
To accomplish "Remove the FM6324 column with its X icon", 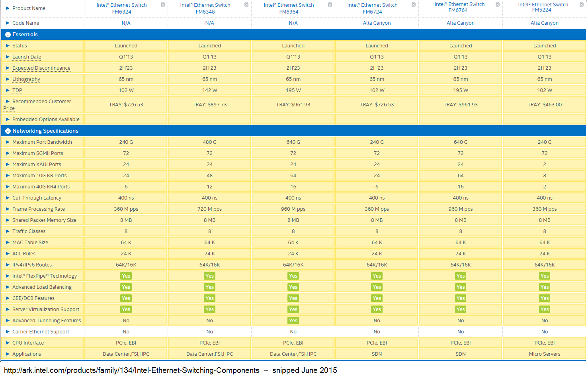I will [163, 5].
